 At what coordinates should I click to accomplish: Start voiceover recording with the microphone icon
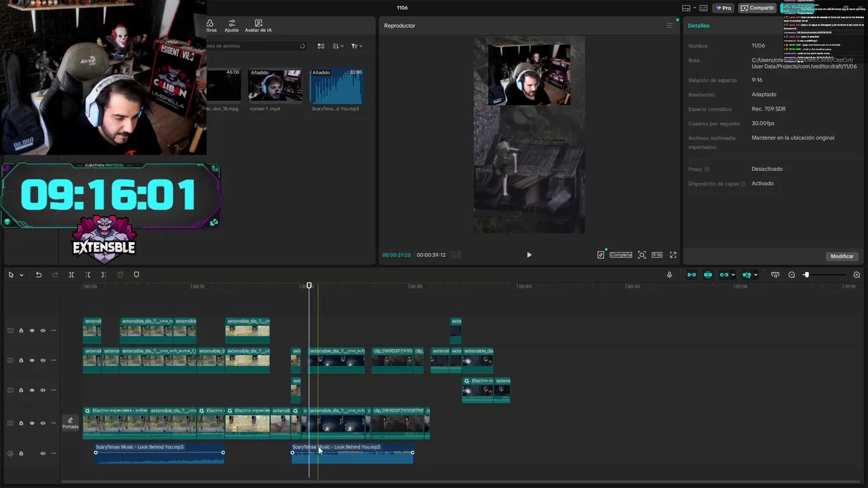pos(669,274)
